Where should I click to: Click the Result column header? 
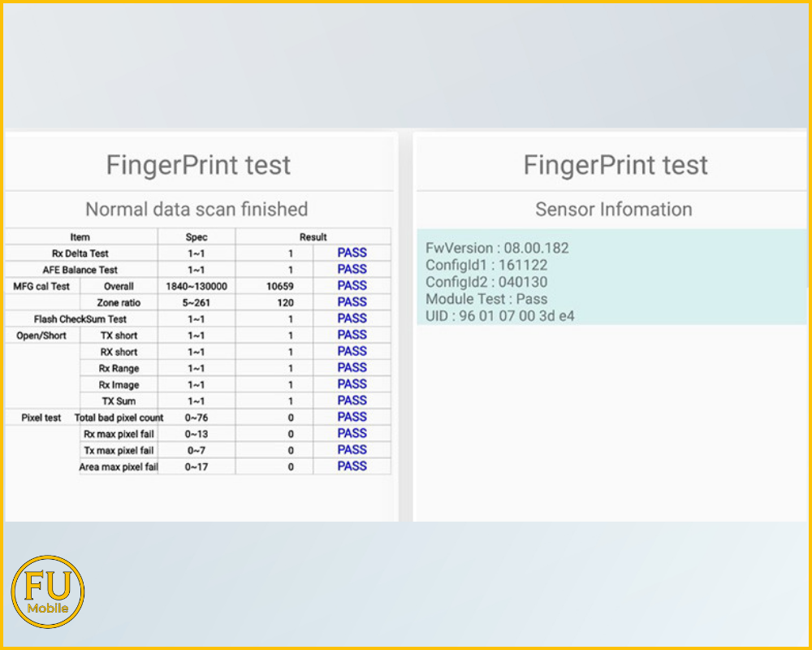tap(313, 237)
